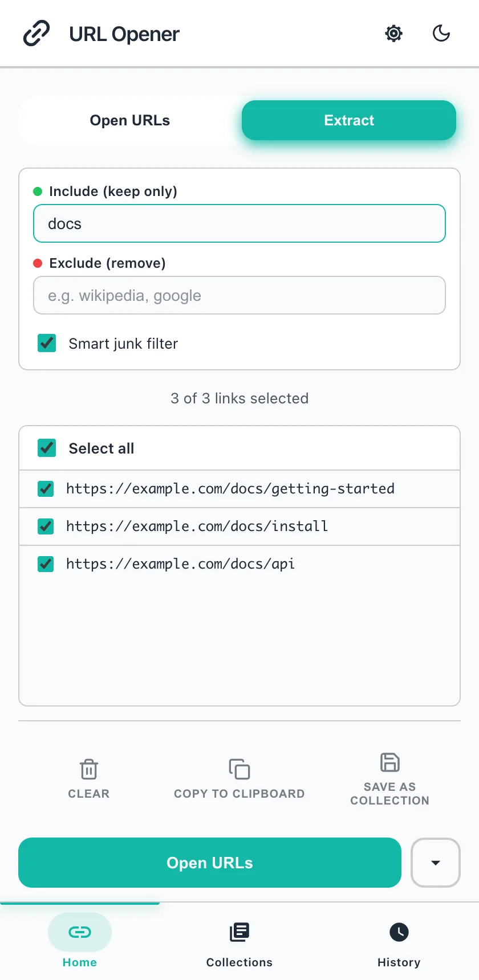The width and height of the screenshot is (479, 980).
Task: Click the URL Opener chain-link logo
Action: coord(36,34)
